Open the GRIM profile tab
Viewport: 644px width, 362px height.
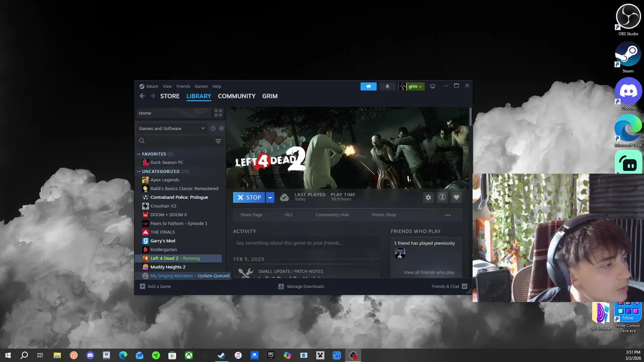point(270,96)
